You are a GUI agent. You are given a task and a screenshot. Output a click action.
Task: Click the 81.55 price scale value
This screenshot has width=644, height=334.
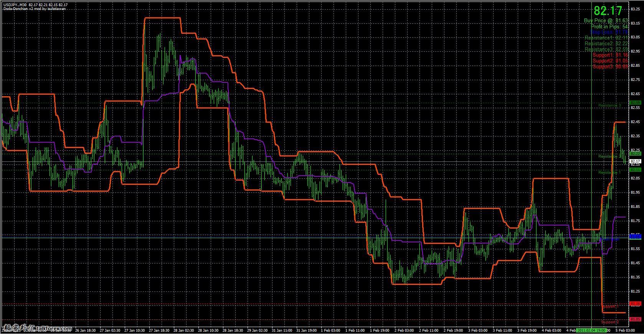pyautogui.click(x=636, y=249)
